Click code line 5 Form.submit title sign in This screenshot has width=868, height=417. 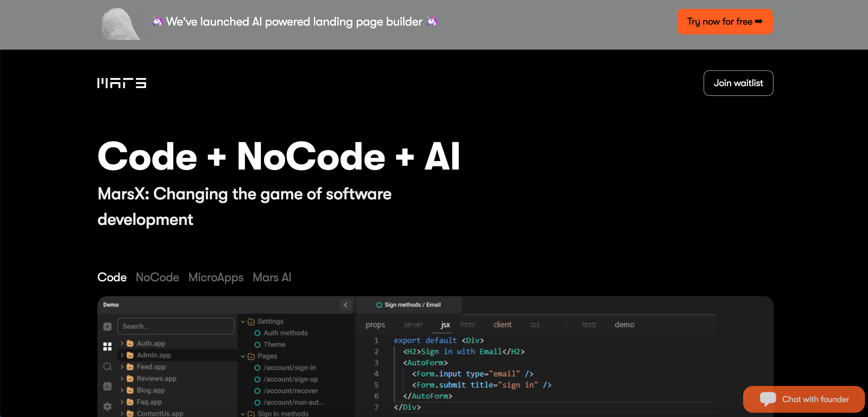(x=482, y=385)
